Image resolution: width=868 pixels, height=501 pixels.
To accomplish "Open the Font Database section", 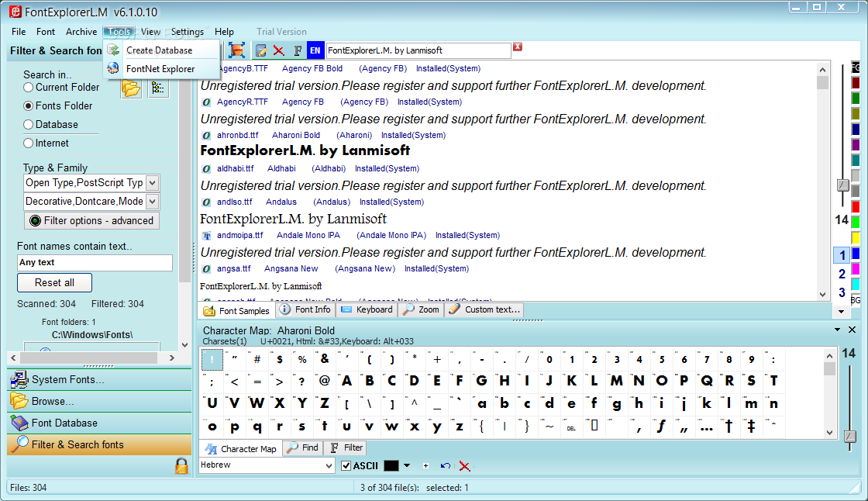I will click(x=100, y=423).
